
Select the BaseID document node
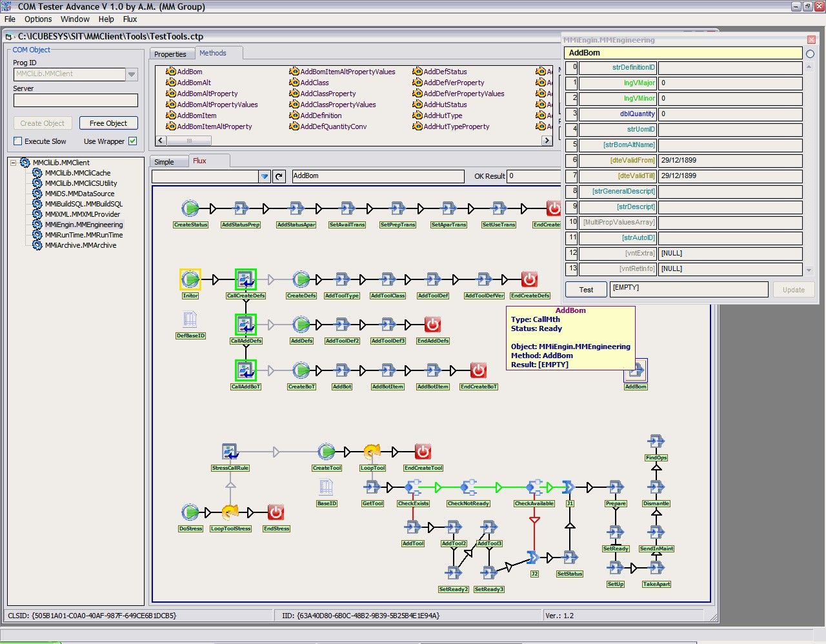tap(327, 487)
